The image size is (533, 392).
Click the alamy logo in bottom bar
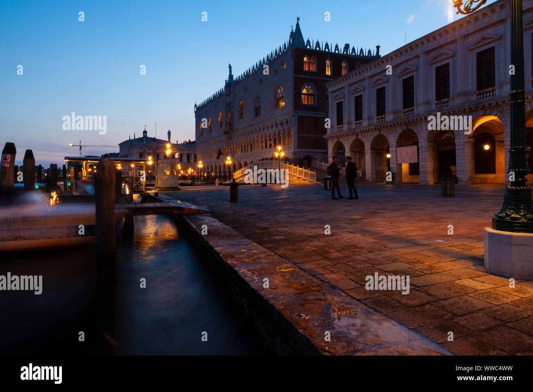tap(41, 374)
